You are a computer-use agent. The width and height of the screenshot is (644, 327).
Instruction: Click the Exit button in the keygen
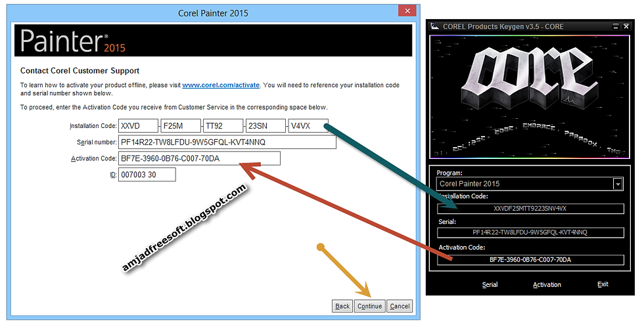(603, 284)
